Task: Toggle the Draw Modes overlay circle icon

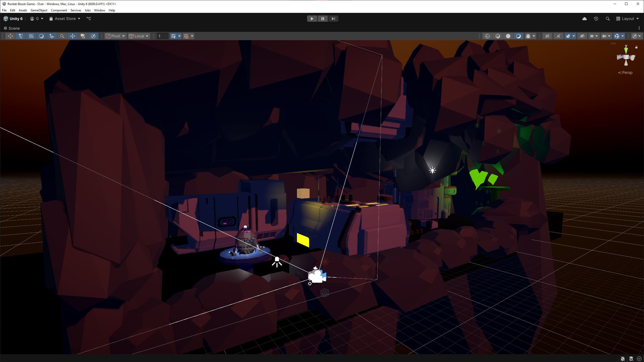Action: tap(41, 36)
